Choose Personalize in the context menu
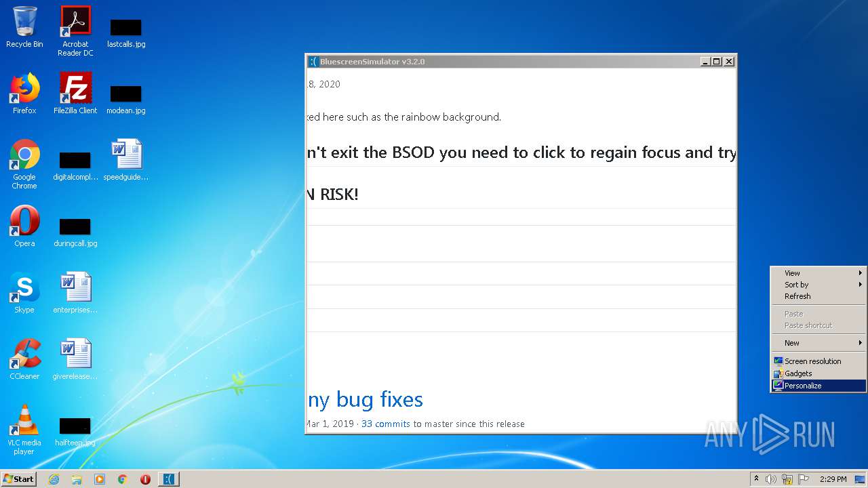 point(818,386)
